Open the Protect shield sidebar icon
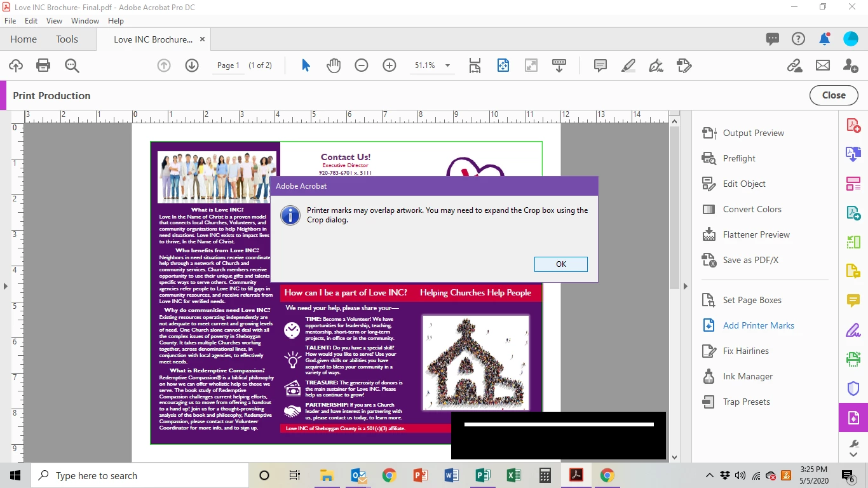This screenshot has height=488, width=868. pos(853,388)
